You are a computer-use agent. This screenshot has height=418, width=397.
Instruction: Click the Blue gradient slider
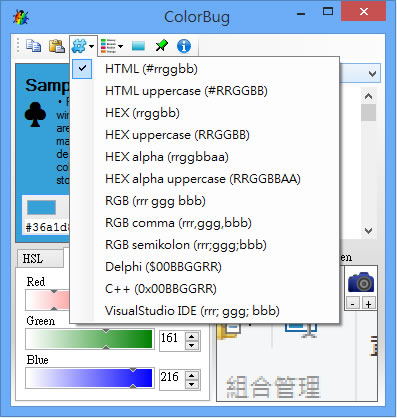[90, 378]
